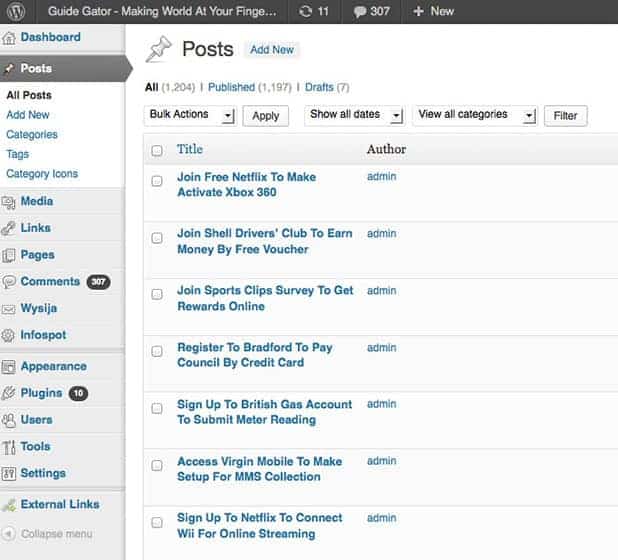Click the plus icon beside New
The height and width of the screenshot is (560, 618).
coord(418,11)
